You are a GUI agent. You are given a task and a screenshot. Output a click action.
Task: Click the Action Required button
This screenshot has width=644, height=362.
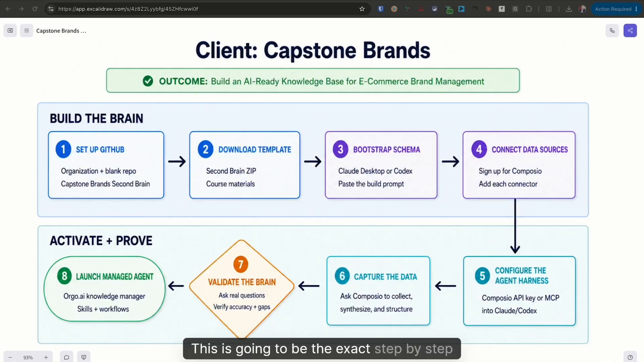613,9
